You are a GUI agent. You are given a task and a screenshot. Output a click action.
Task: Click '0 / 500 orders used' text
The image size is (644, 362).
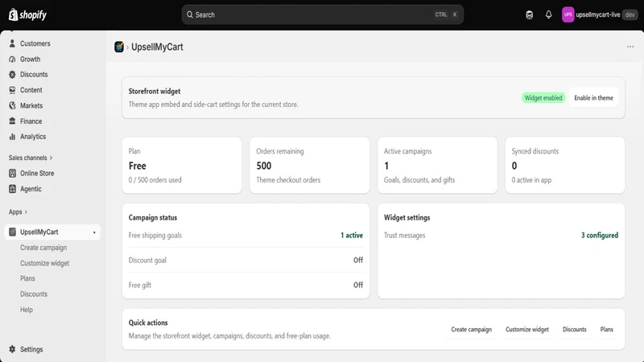click(x=155, y=179)
